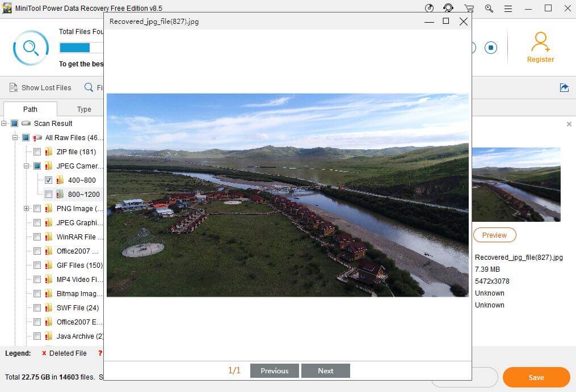Click the bootable media disc icon
Viewport: 576px width, 392px height.
(x=429, y=9)
